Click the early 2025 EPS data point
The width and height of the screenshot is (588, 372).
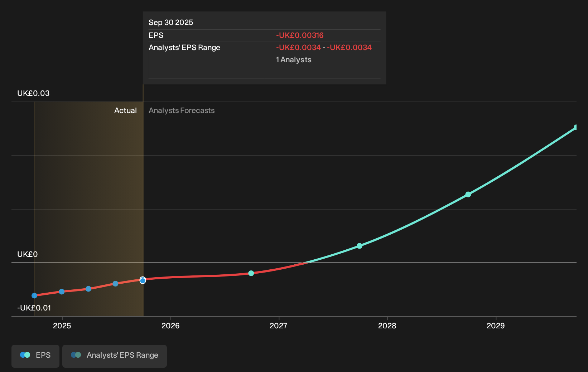pos(62,292)
